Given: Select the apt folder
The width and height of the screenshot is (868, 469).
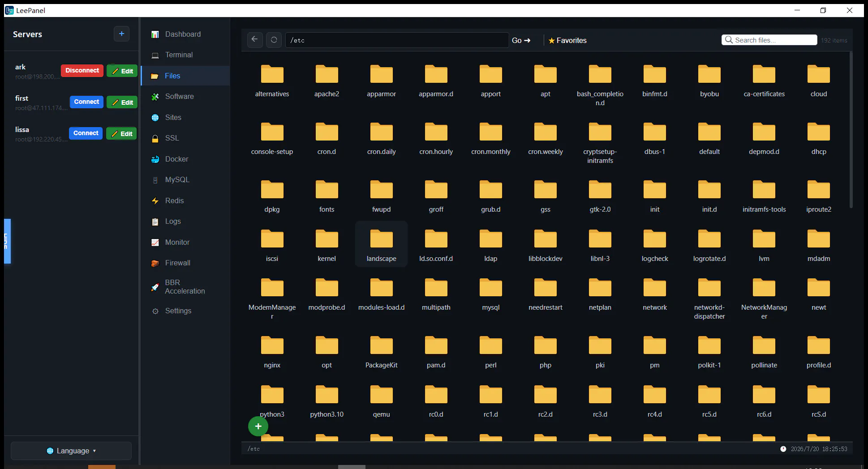Looking at the screenshot, I should point(546,81).
